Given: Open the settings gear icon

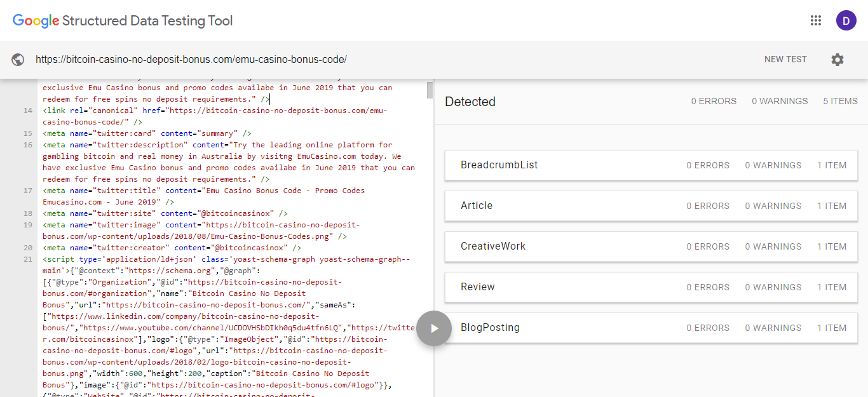Looking at the screenshot, I should point(837,60).
